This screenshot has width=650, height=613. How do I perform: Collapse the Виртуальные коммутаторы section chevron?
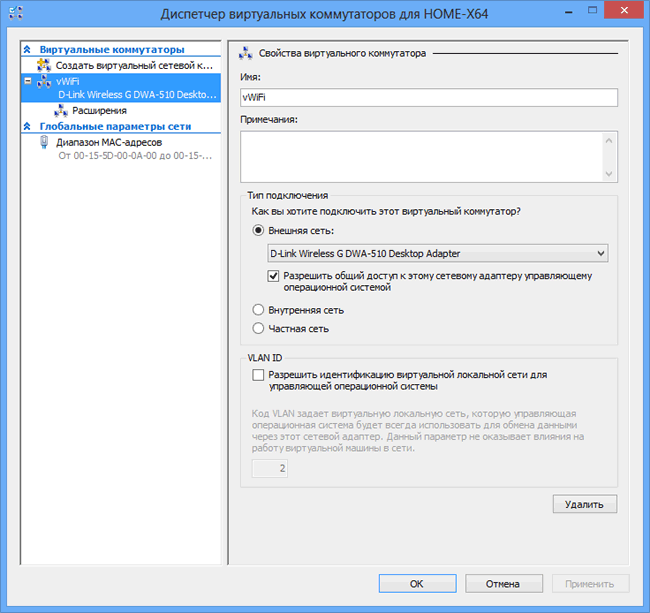pyautogui.click(x=27, y=49)
